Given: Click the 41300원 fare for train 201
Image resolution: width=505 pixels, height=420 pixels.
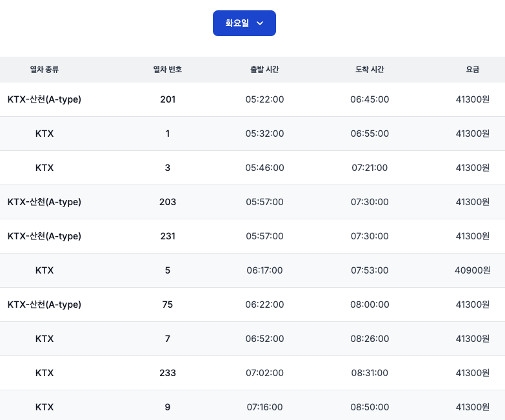Looking at the screenshot, I should tap(473, 99).
